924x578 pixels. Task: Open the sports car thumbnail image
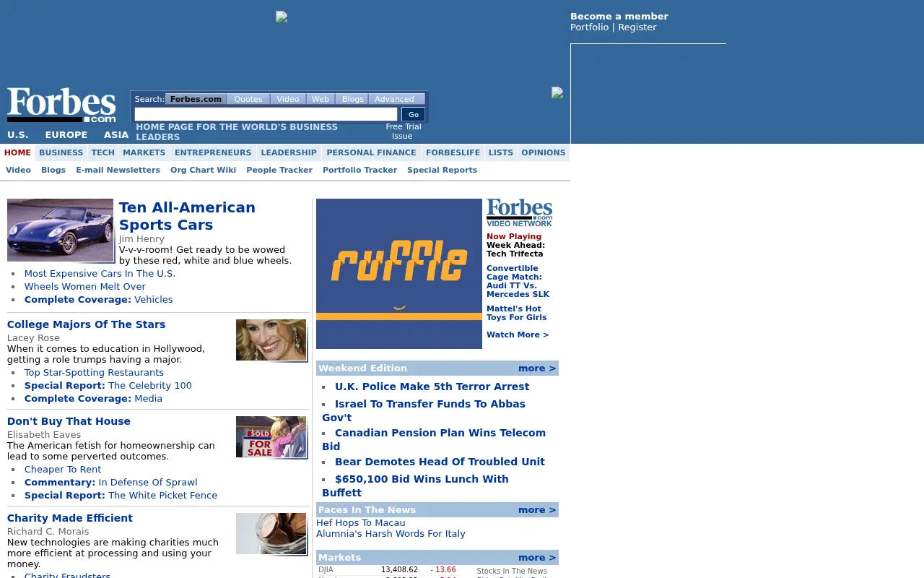pyautogui.click(x=61, y=230)
